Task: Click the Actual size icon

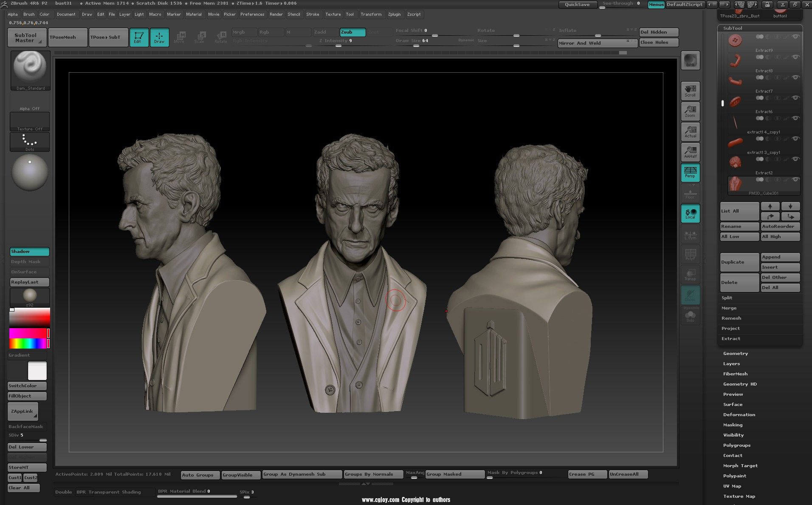Action: click(x=691, y=131)
